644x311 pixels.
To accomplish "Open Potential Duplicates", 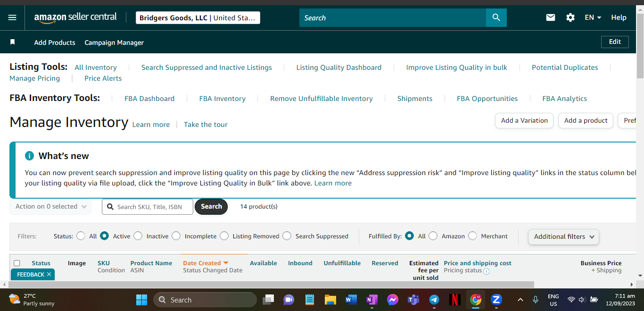I will click(x=565, y=67).
